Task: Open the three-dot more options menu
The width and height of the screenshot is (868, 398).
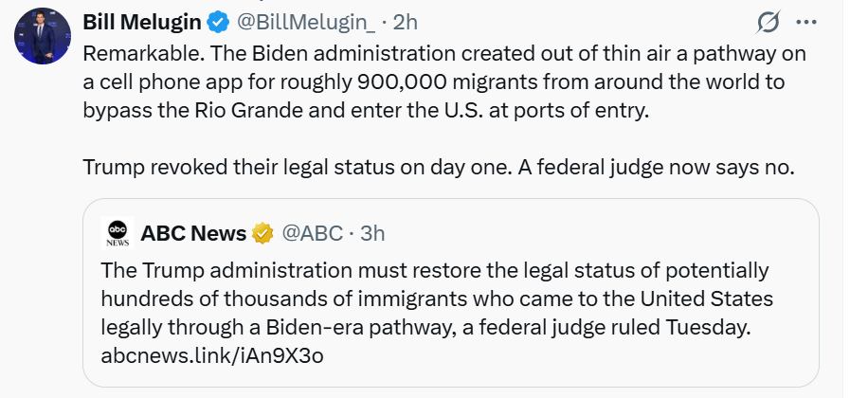Action: [806, 21]
